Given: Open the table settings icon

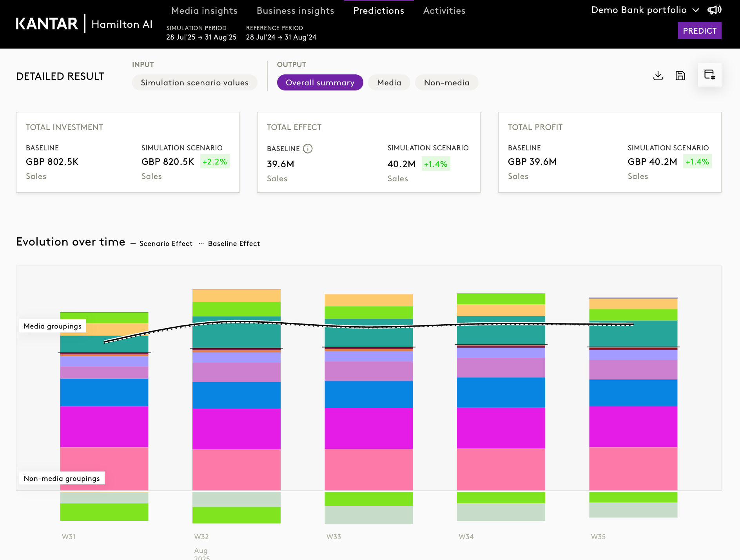Looking at the screenshot, I should coord(709,75).
